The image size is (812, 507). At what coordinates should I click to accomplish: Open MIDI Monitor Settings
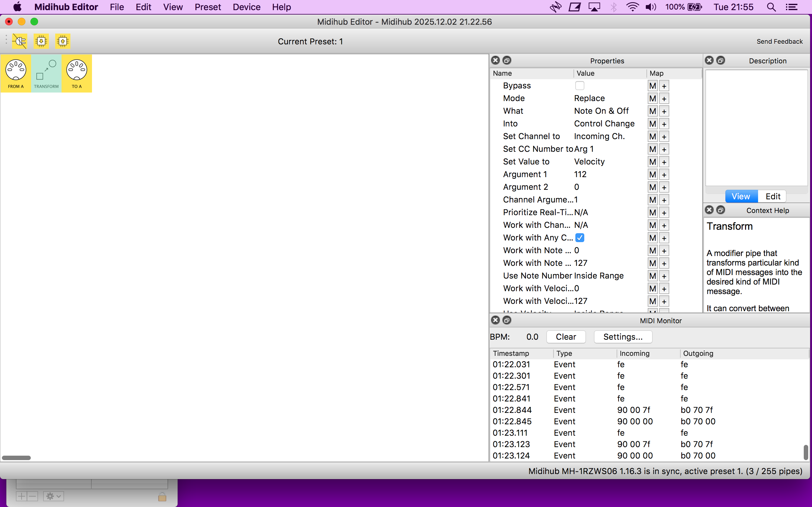pyautogui.click(x=623, y=337)
